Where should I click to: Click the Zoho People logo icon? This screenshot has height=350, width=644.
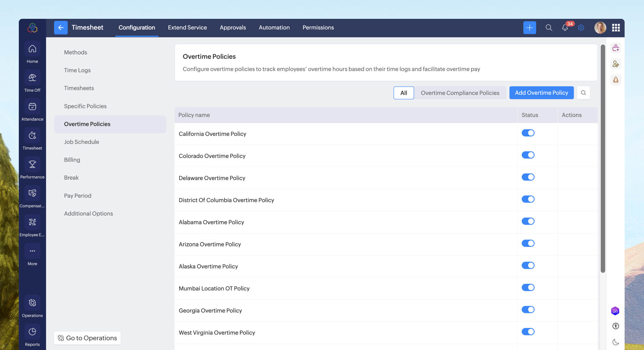click(32, 28)
